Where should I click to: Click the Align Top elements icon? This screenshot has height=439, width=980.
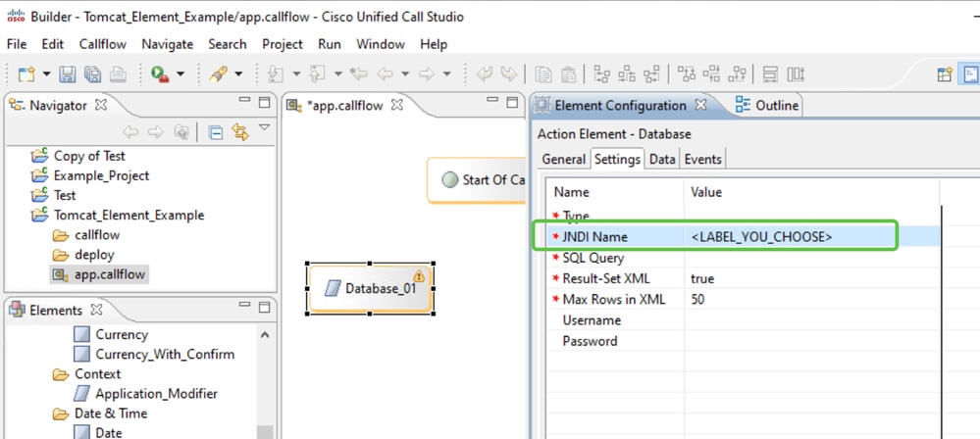click(687, 74)
